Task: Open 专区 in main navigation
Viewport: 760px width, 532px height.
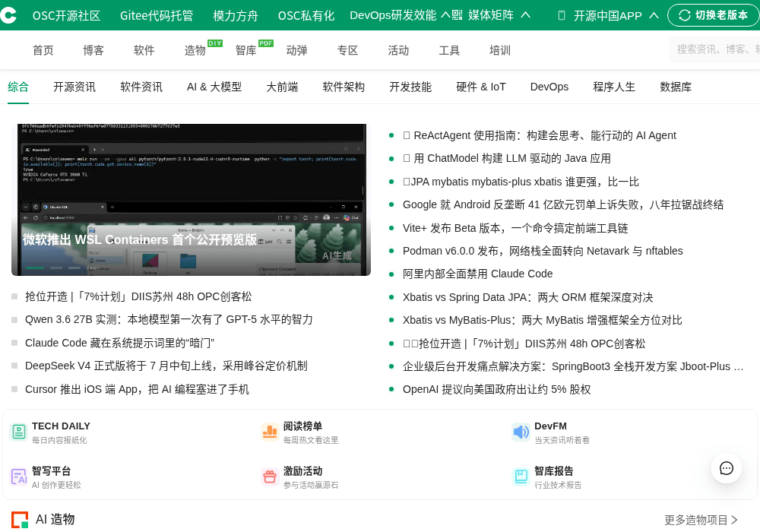Action: pyautogui.click(x=347, y=50)
